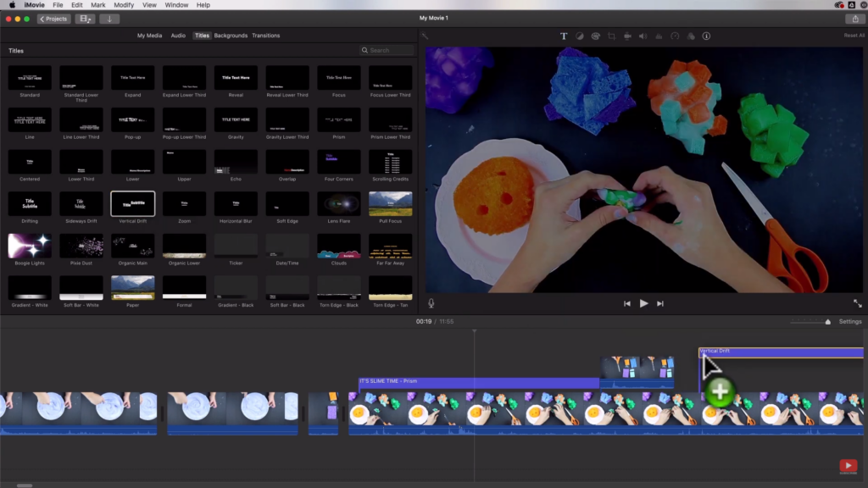Enter fullscreen playback mode

(x=858, y=303)
